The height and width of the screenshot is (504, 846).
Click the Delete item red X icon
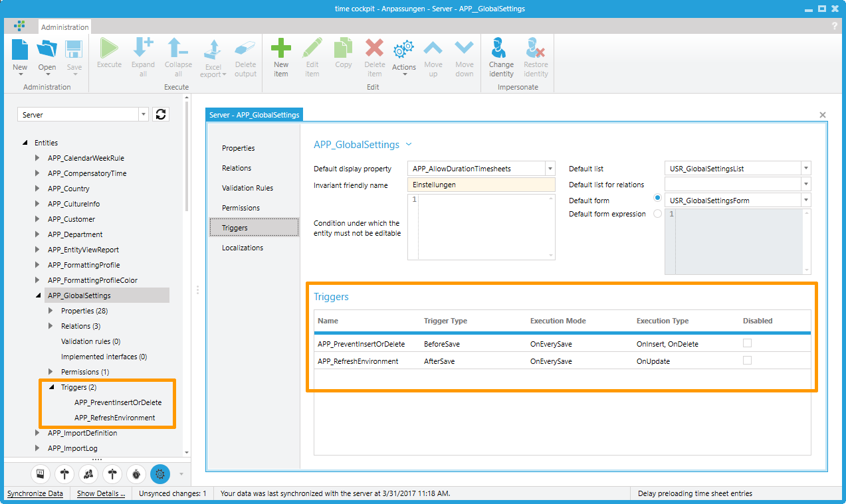pyautogui.click(x=375, y=48)
